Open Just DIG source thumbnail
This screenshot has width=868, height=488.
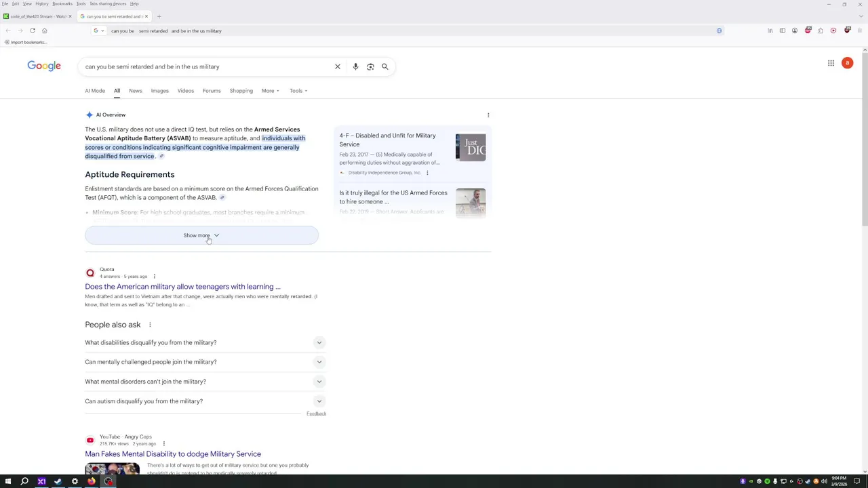[471, 148]
